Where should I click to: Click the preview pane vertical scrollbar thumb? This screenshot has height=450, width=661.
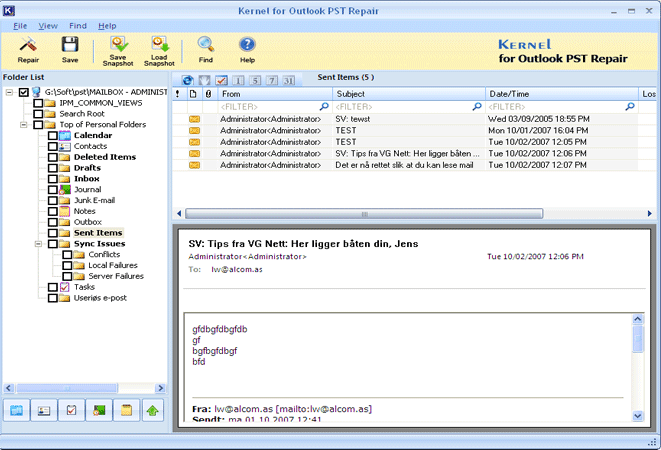pos(638,339)
